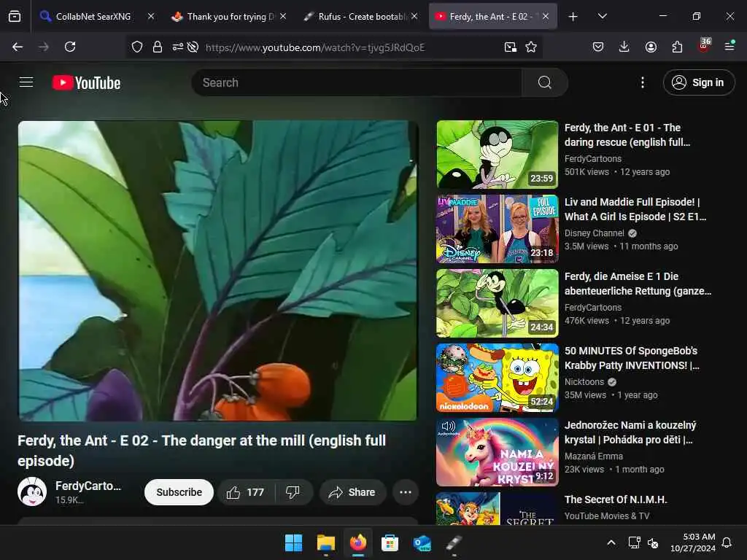Open the Firefox account icon

pos(651,47)
